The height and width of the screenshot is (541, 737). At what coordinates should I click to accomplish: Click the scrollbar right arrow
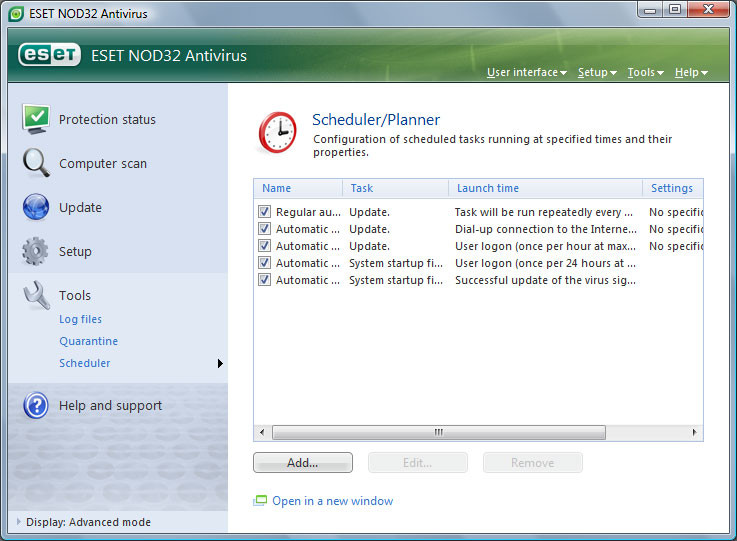pos(694,432)
